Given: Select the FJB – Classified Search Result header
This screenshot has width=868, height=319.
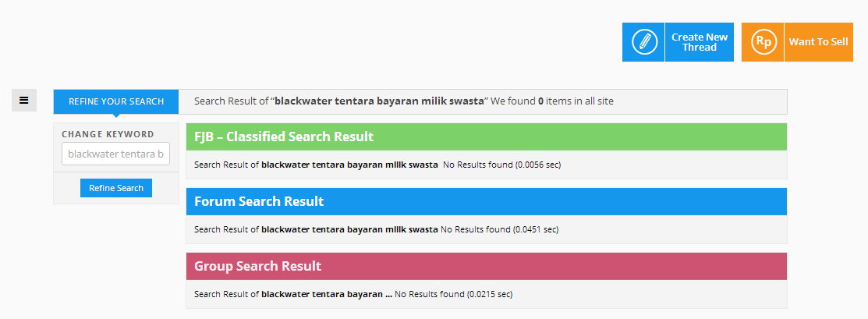Looking at the screenshot, I should (486, 136).
